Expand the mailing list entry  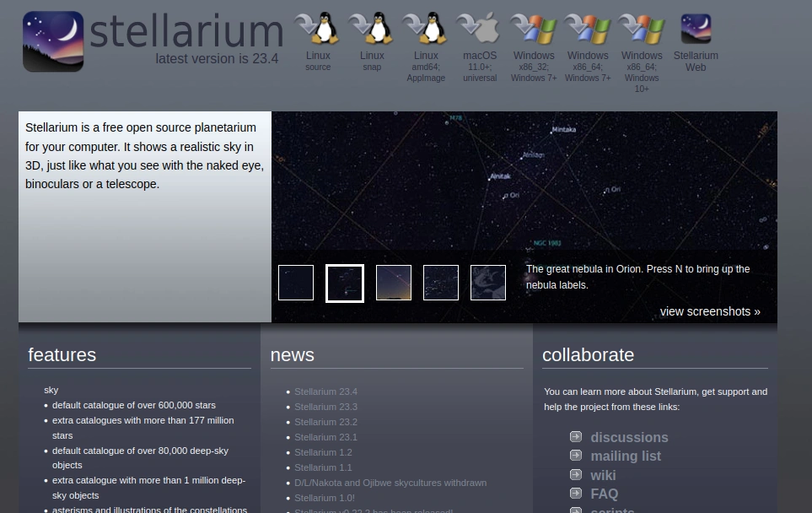click(626, 456)
